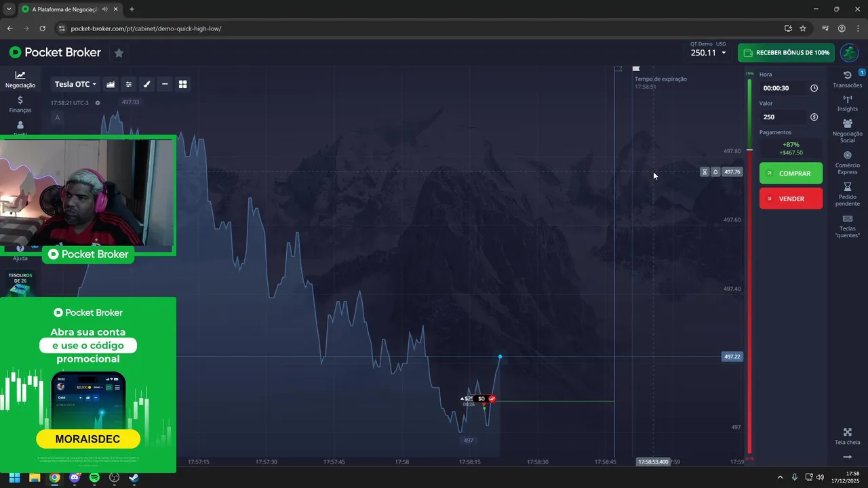Open the indicators sliders icon
This screenshot has width=868, height=488.
(x=129, y=84)
